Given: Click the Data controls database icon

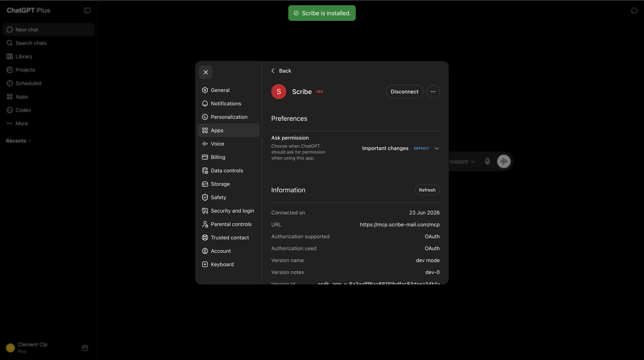Looking at the screenshot, I should pos(205,171).
